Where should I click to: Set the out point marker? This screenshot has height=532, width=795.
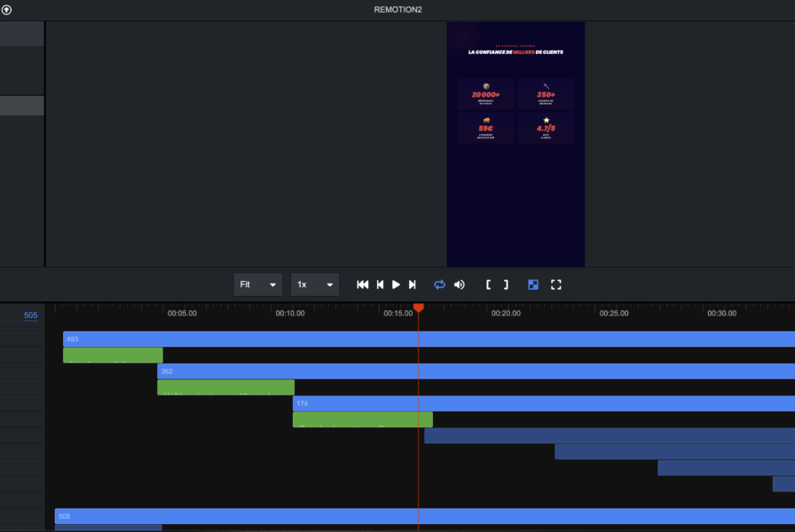coord(506,285)
